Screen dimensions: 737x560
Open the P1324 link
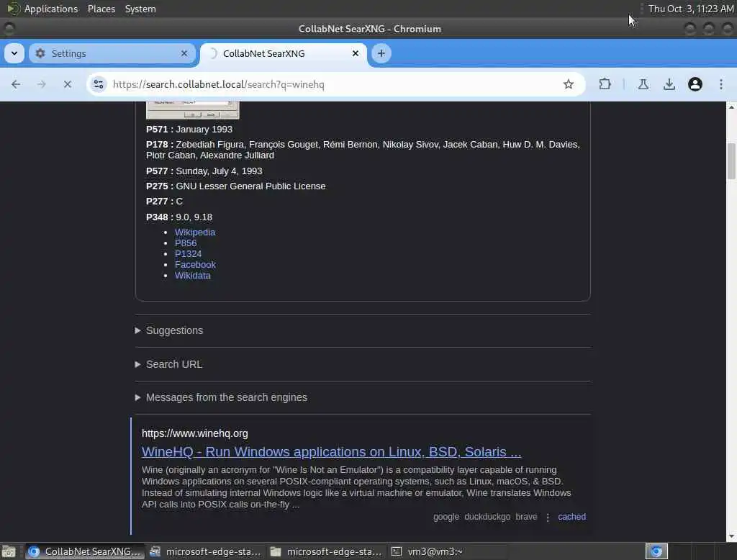[x=188, y=253]
